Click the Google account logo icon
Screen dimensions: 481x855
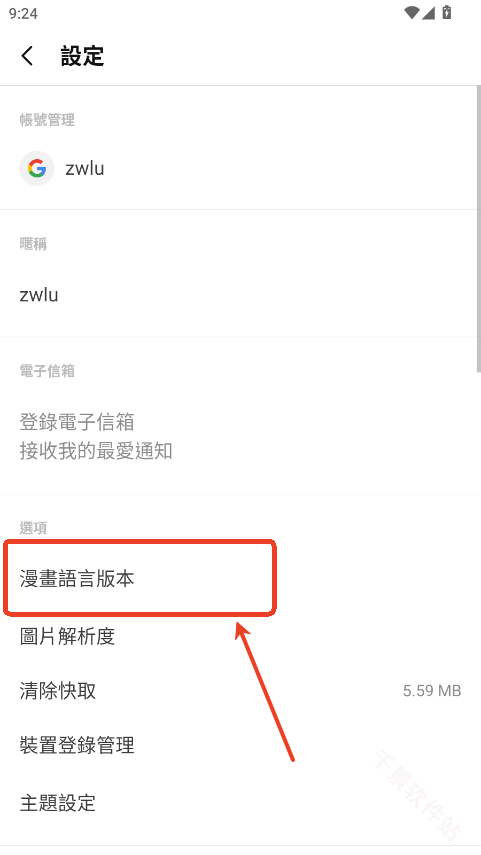[37, 168]
